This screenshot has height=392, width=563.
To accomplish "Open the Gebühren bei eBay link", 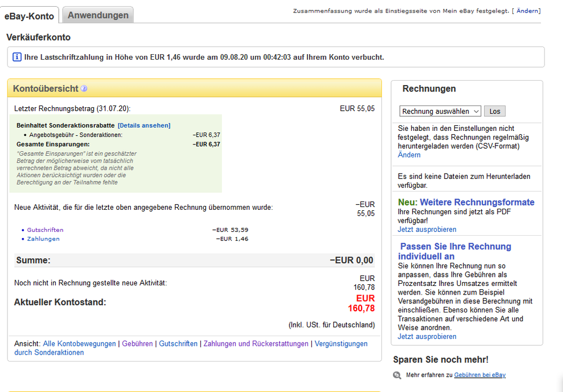I will (480, 375).
